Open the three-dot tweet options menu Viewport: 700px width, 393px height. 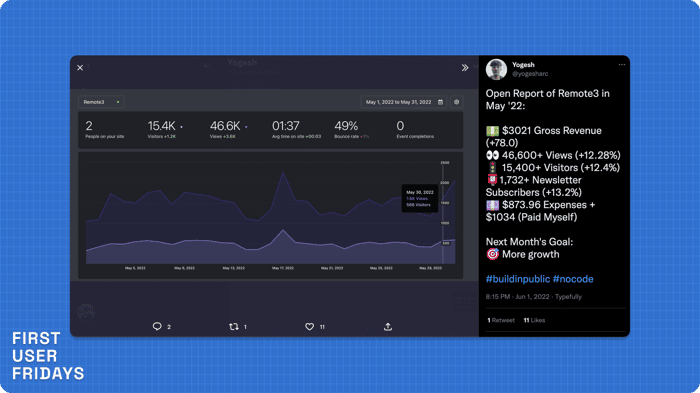click(622, 65)
